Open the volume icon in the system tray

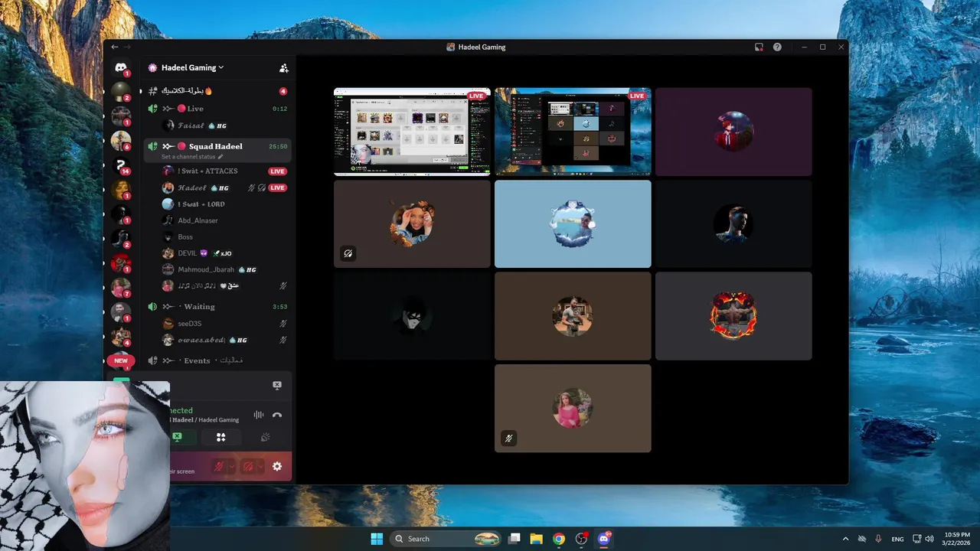pos(931,539)
